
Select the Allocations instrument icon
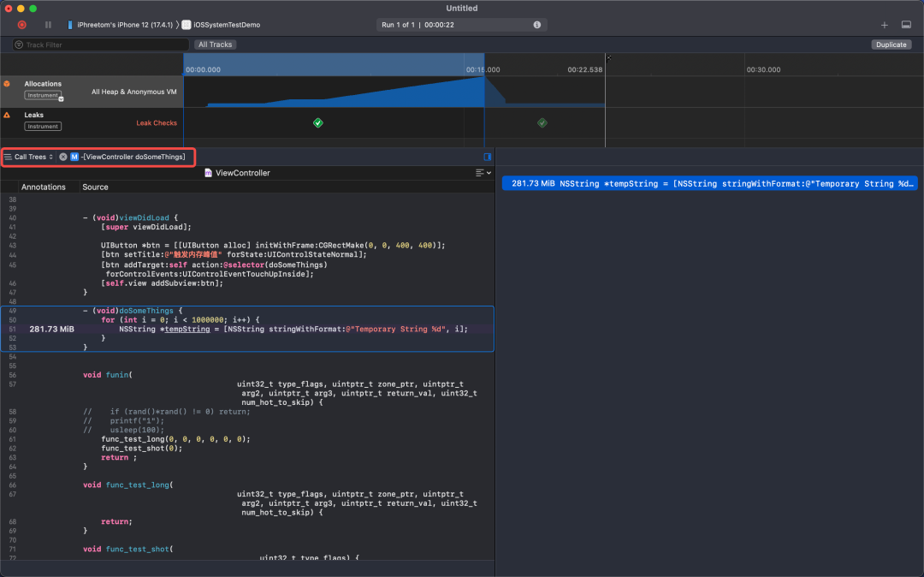coord(7,84)
